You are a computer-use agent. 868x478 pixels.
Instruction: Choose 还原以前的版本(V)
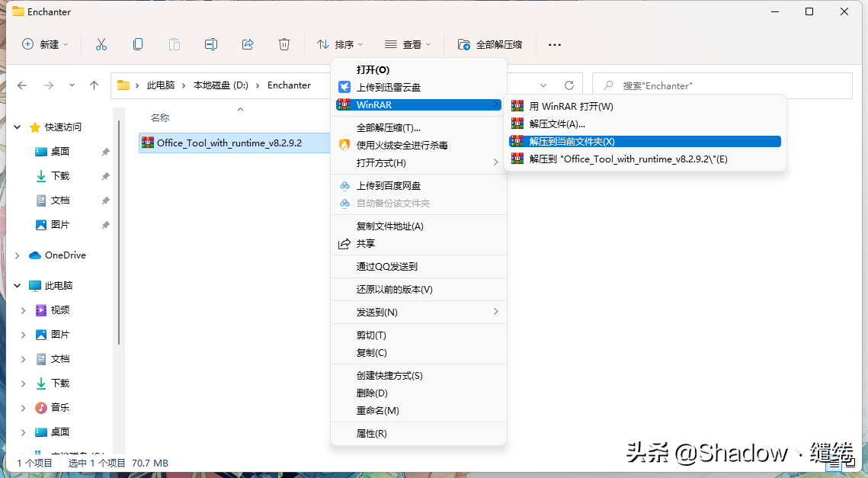(x=418, y=290)
